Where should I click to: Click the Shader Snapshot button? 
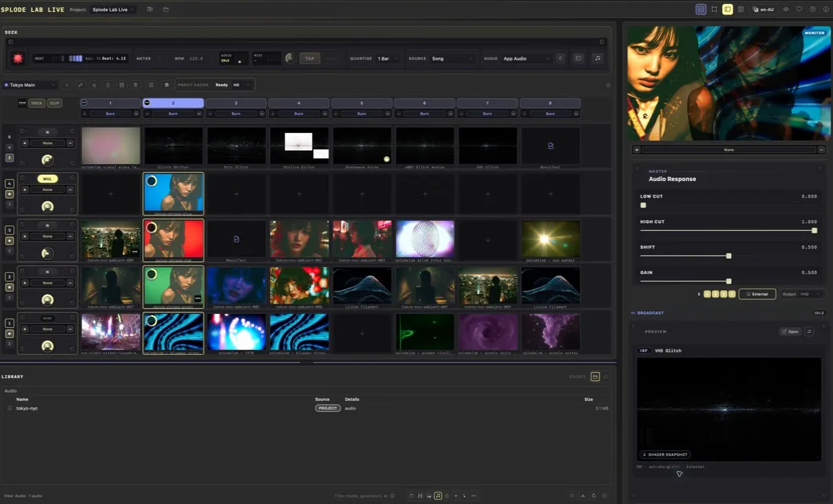(665, 454)
